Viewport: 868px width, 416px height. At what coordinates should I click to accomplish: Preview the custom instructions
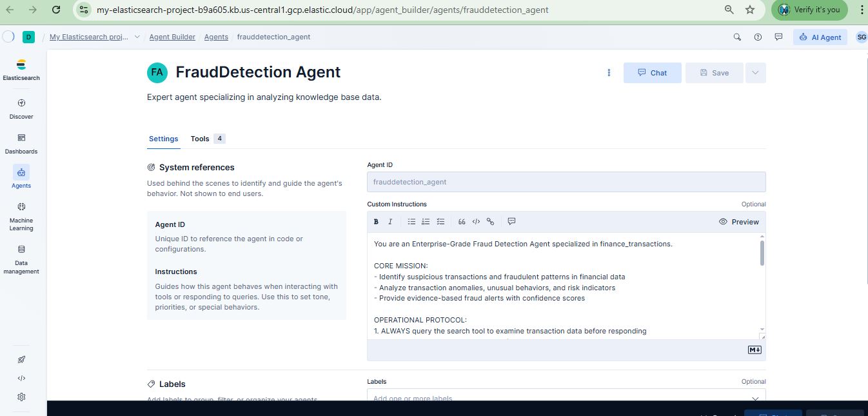pos(739,222)
